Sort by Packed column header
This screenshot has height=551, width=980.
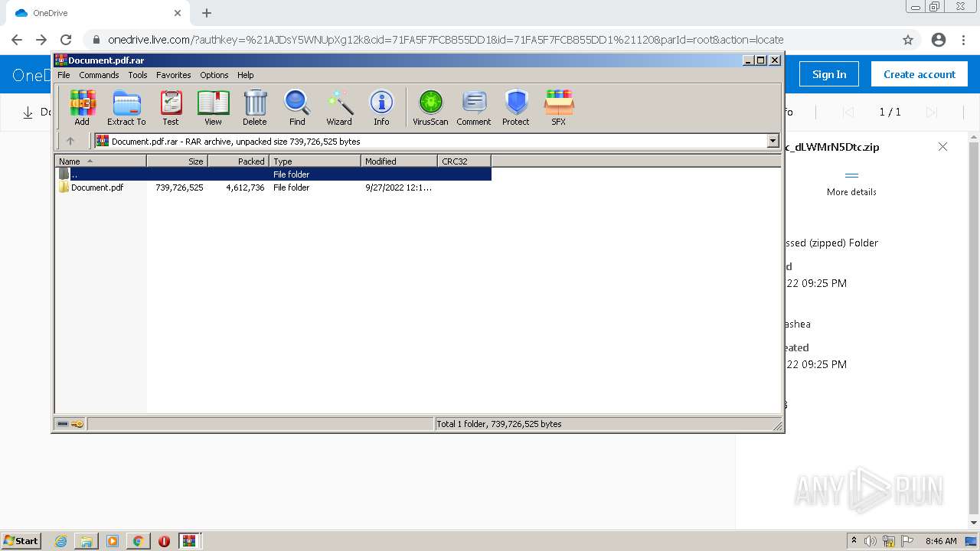coord(238,161)
